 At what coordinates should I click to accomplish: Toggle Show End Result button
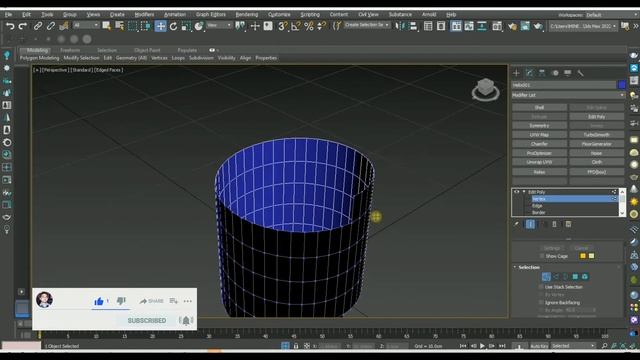pyautogui.click(x=530, y=224)
